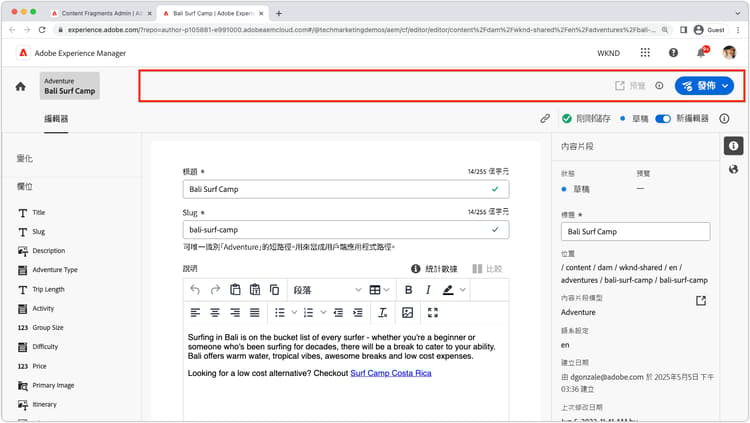Click the Slug input field
The image size is (750, 423).
pyautogui.click(x=345, y=230)
